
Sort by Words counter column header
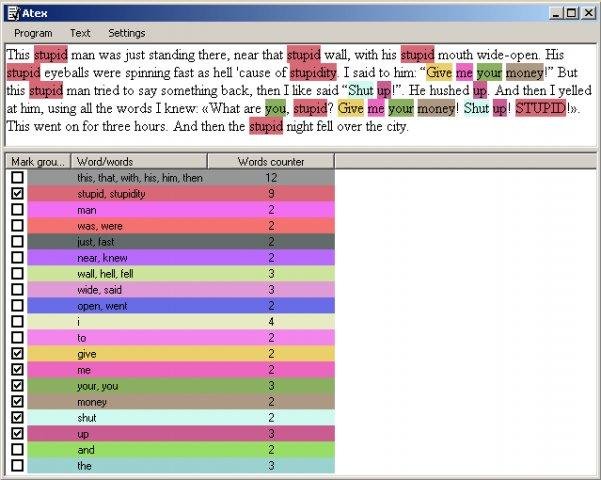coord(271,162)
